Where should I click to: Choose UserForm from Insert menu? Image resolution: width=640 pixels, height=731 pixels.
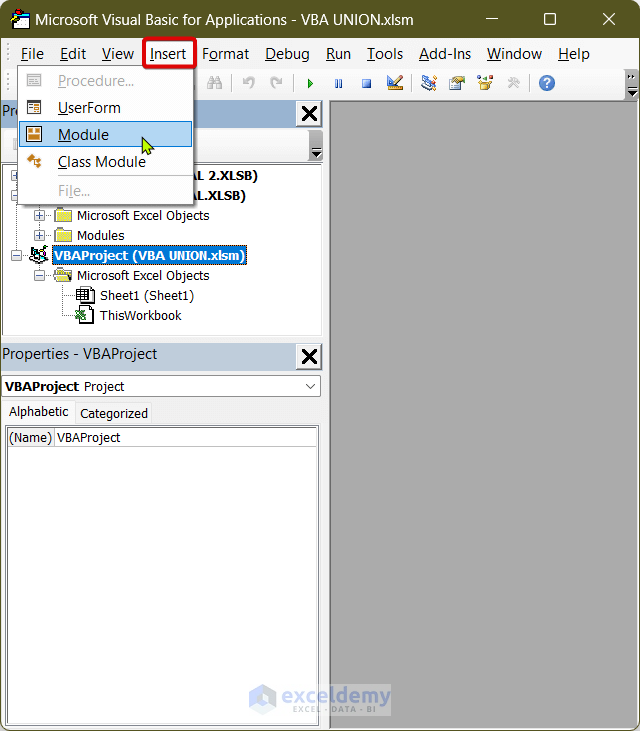(x=105, y=108)
